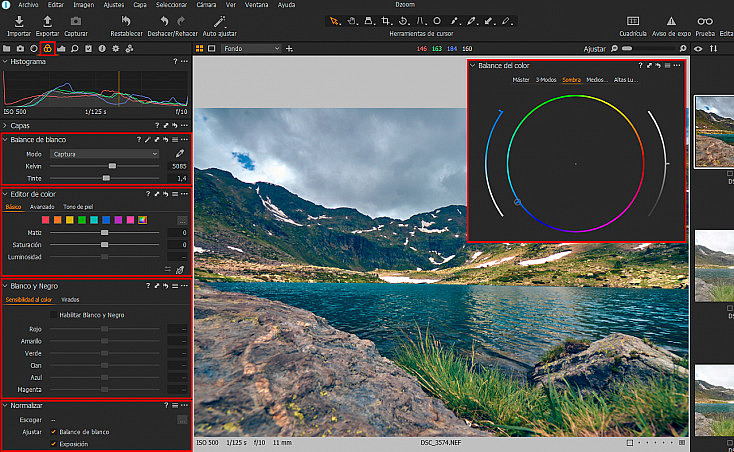This screenshot has height=452, width=734.
Task: Click the Rehacer redo arrow
Action: (x=181, y=21)
